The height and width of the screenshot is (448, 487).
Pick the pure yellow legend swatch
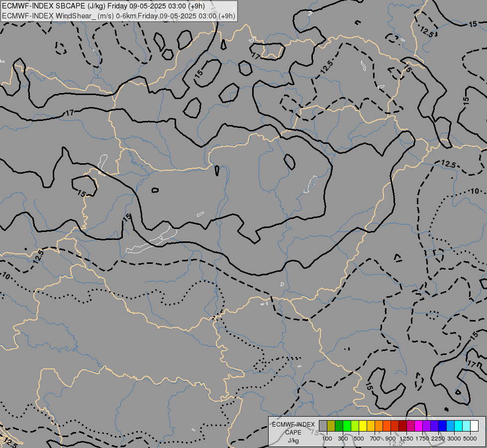pyautogui.click(x=363, y=426)
